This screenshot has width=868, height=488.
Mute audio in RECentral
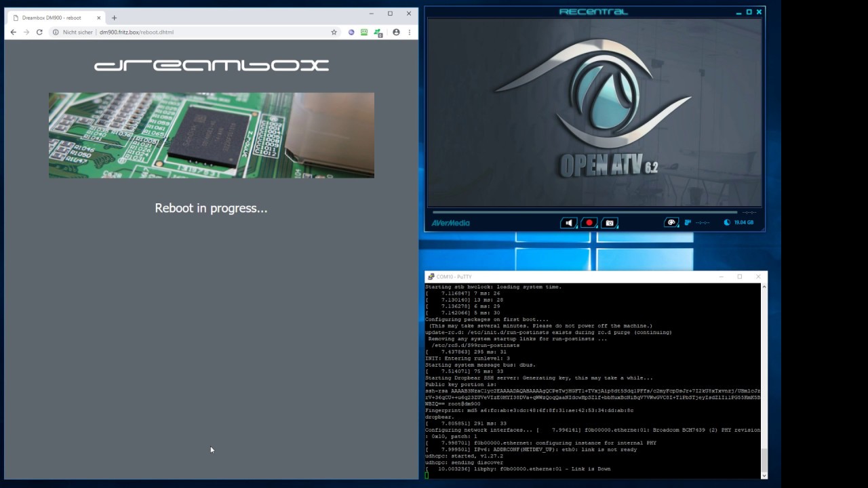569,222
